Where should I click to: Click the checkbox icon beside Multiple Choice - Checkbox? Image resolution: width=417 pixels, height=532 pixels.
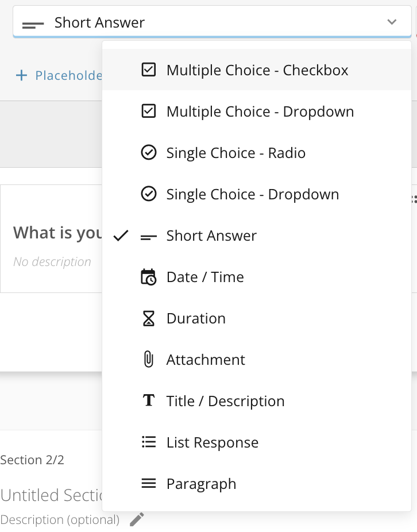pos(149,70)
